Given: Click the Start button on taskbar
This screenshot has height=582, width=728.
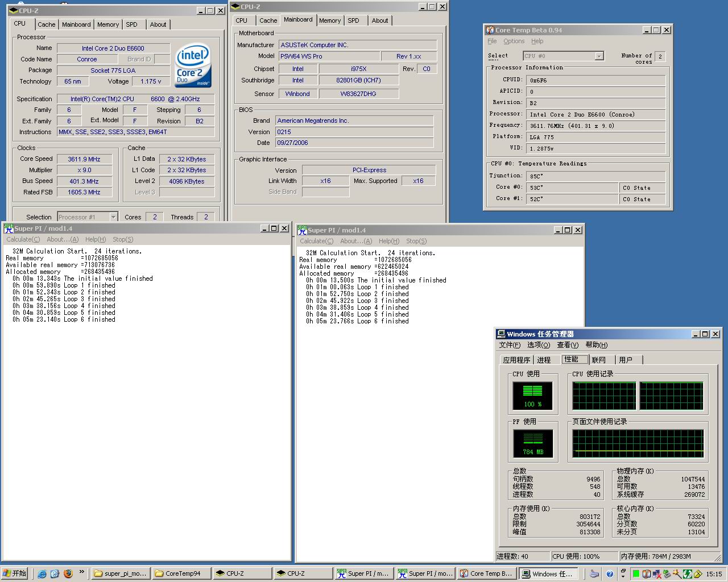Looking at the screenshot, I should [x=15, y=573].
